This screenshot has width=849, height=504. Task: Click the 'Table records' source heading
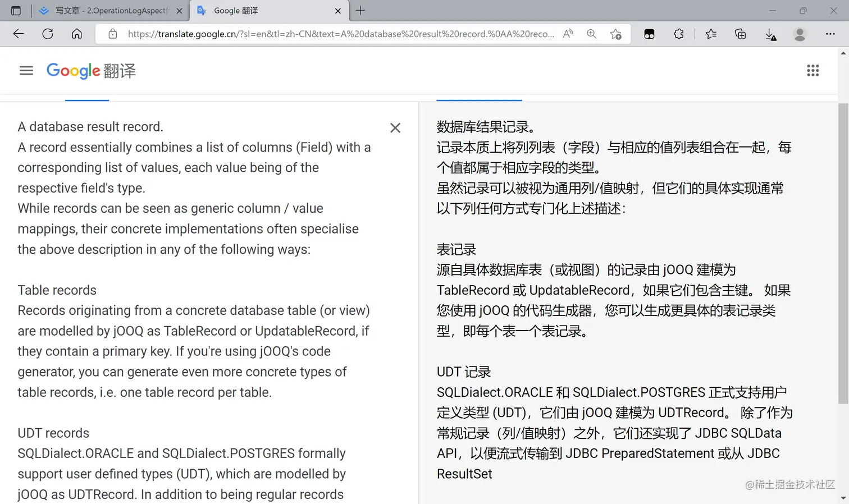pos(57,290)
